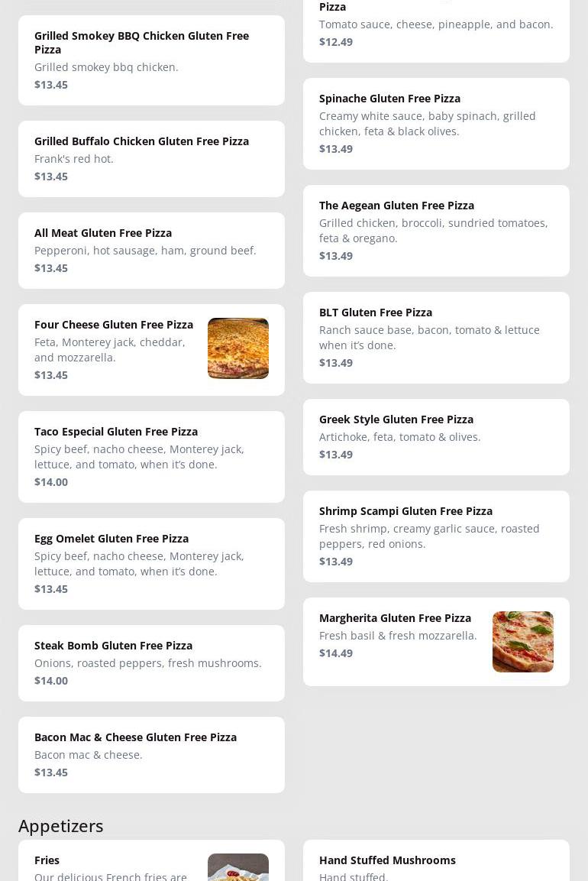Open Four Cheese Gluten Free Pizza title

(114, 325)
